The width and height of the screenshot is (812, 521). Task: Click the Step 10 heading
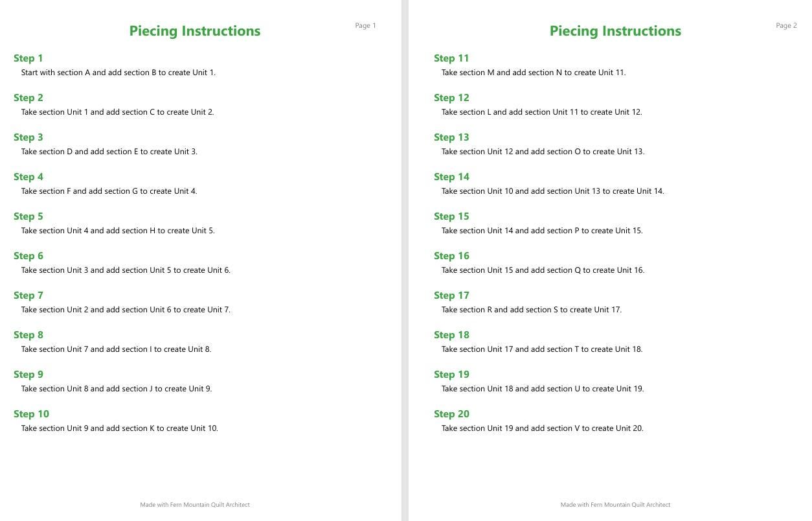(31, 414)
